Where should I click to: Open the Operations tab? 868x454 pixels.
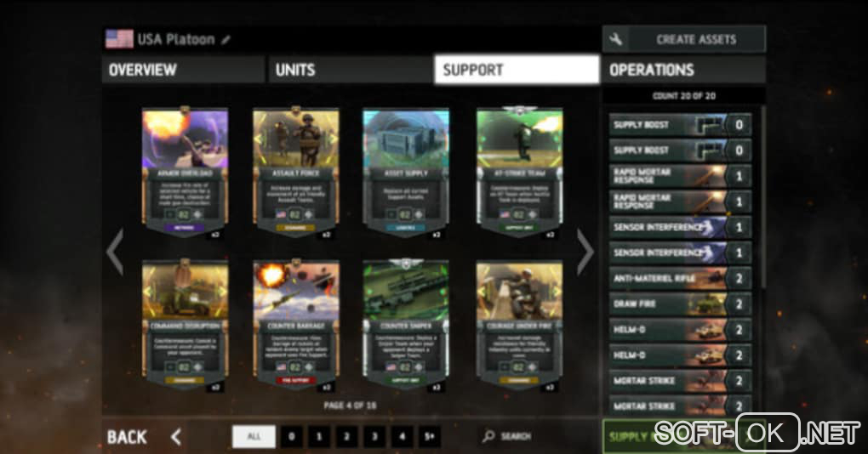[683, 70]
